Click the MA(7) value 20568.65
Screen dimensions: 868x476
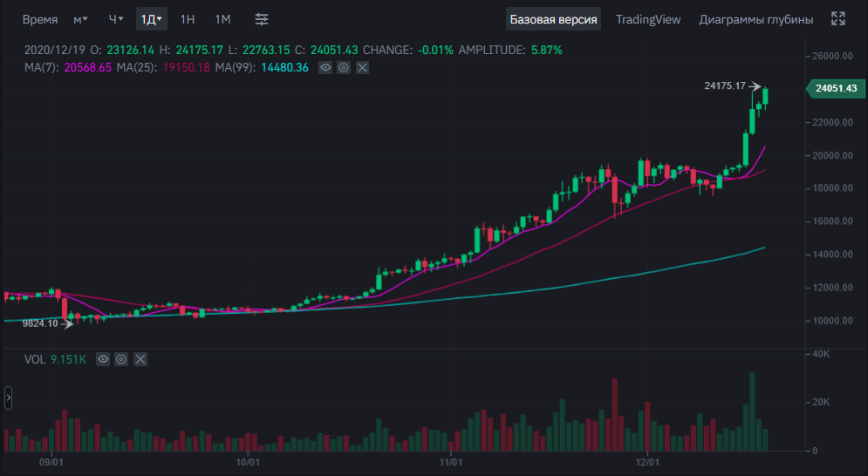pyautogui.click(x=87, y=67)
